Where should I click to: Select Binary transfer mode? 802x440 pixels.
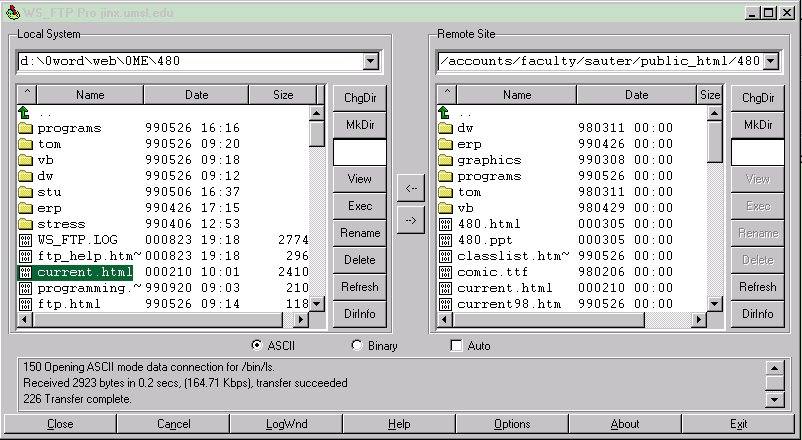coord(357,346)
